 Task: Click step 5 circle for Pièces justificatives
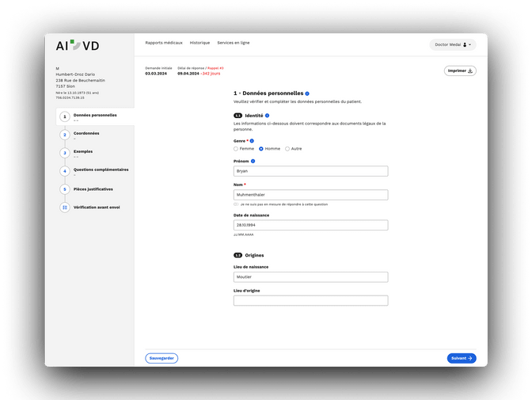tap(65, 189)
